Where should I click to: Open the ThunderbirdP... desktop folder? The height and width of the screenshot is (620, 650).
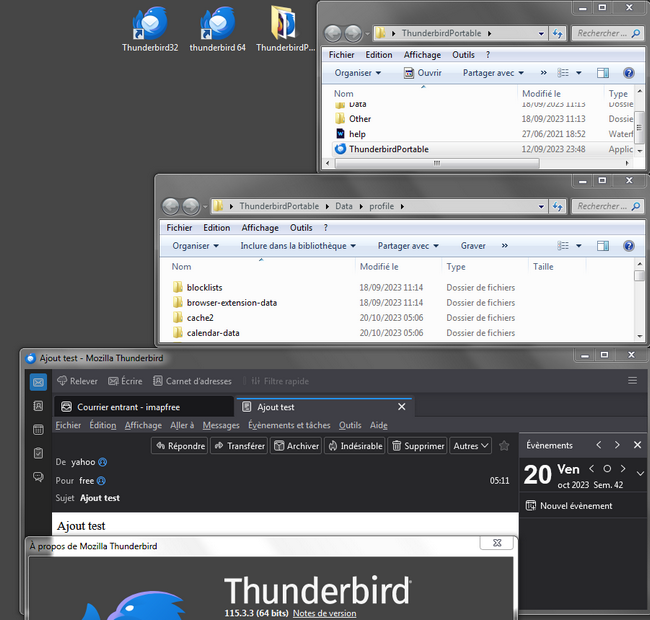pos(285,29)
